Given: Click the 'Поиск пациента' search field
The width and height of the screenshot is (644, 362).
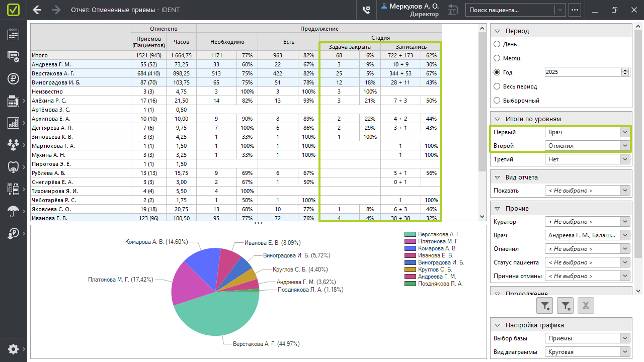Looking at the screenshot, I should click(510, 10).
